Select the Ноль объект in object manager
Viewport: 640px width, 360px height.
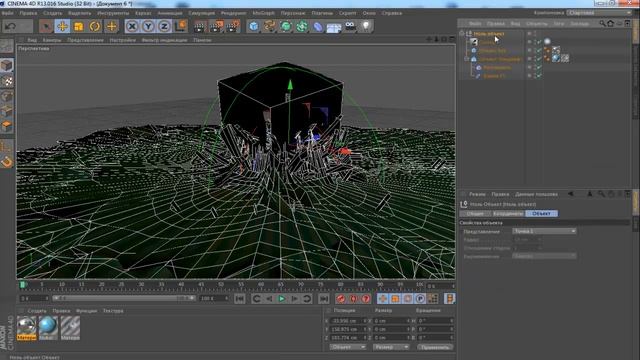tap(489, 33)
